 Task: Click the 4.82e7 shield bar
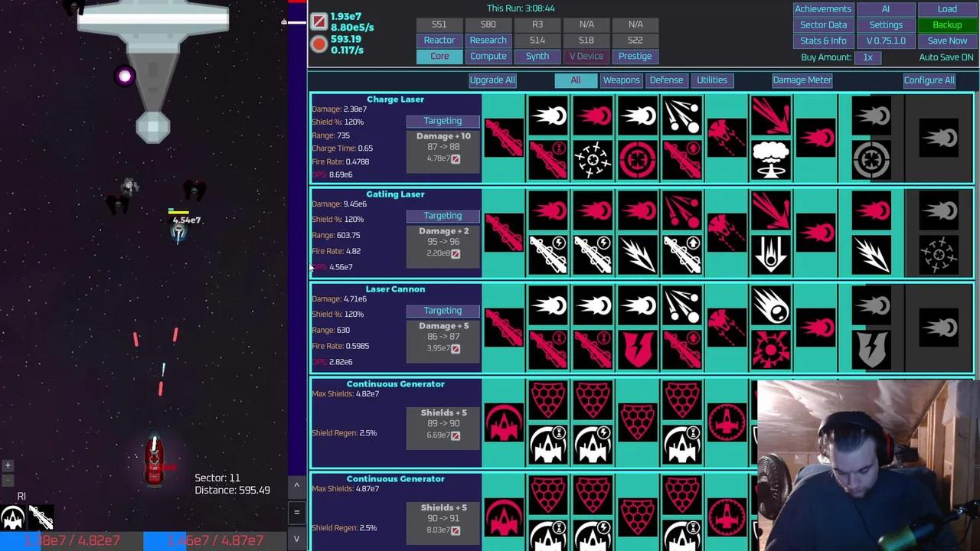click(71, 540)
